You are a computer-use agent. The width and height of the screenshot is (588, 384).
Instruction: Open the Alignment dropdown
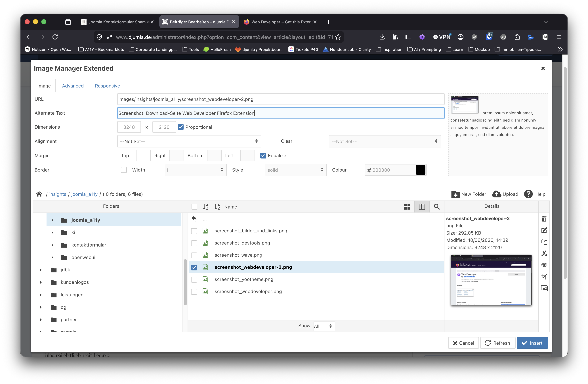coord(189,141)
